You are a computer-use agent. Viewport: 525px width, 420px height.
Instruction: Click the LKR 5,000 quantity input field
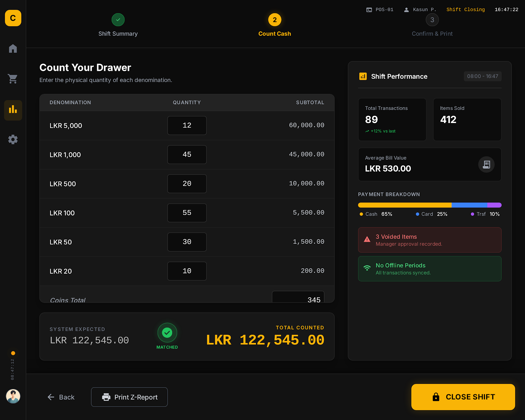pos(187,125)
